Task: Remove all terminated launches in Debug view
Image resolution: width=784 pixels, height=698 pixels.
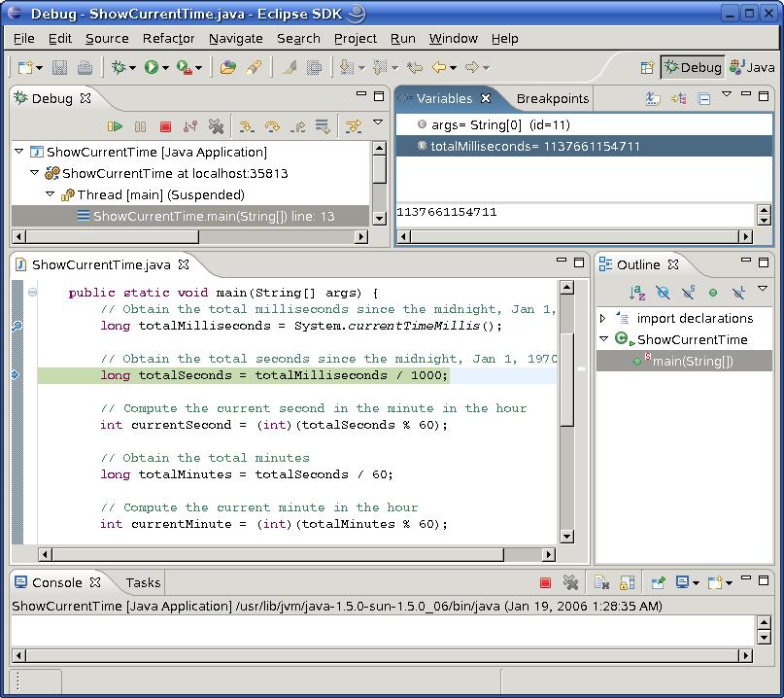Action: [x=216, y=126]
